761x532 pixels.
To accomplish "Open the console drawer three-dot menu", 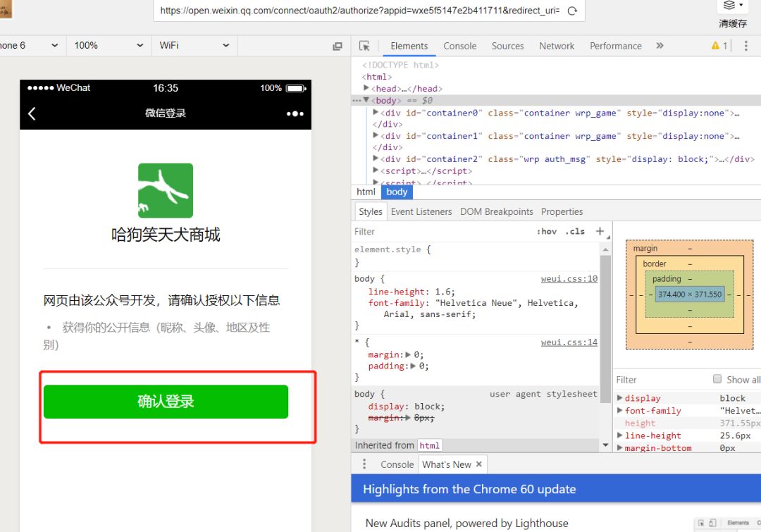I will tap(364, 464).
